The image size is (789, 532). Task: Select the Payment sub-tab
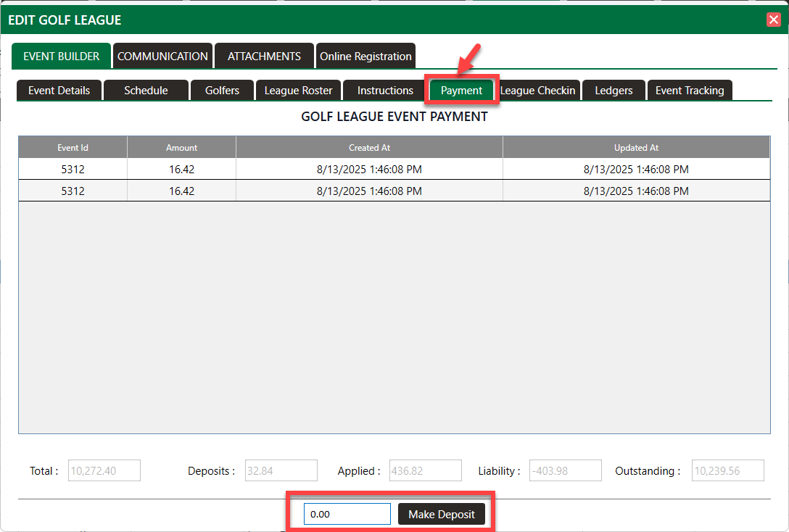click(x=461, y=90)
